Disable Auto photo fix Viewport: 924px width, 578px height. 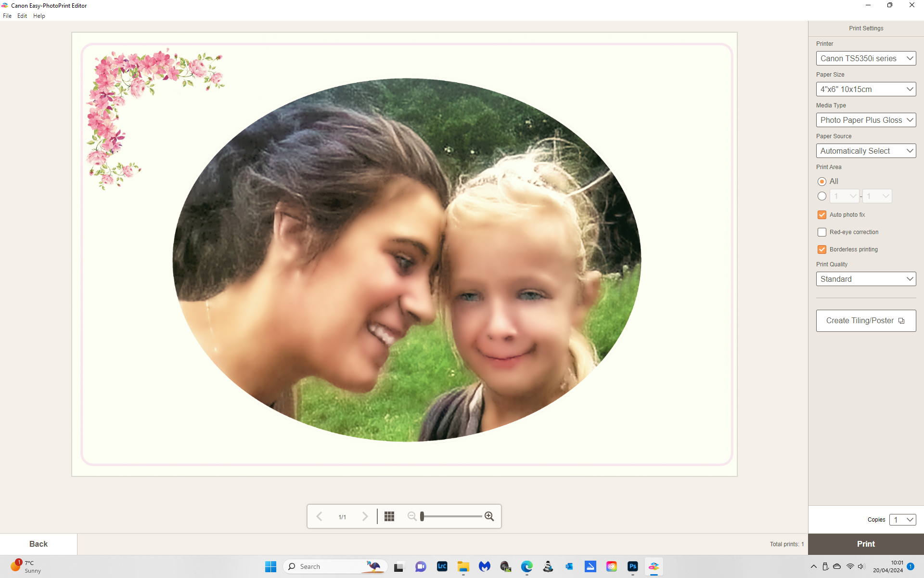821,215
